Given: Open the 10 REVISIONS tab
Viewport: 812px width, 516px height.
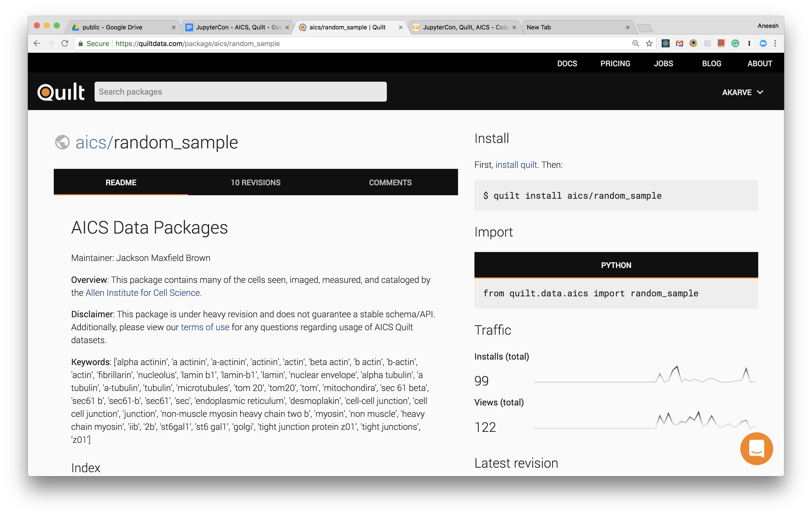Looking at the screenshot, I should [256, 182].
